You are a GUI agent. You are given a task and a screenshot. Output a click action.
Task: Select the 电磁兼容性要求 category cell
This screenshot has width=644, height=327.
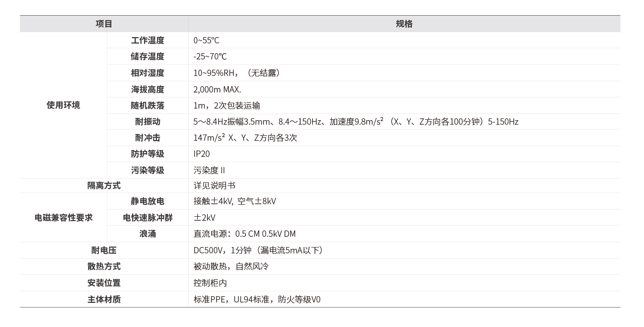(63, 218)
